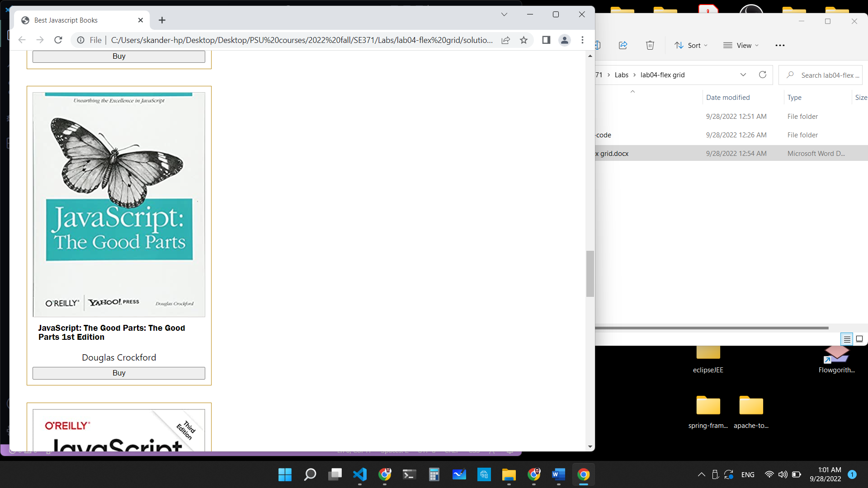Click the page refresh icon

(58, 40)
